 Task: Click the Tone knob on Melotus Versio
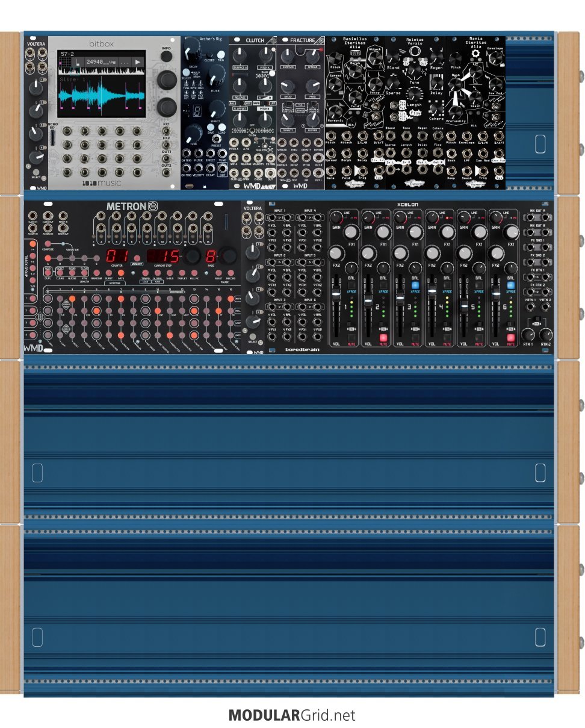click(x=415, y=70)
